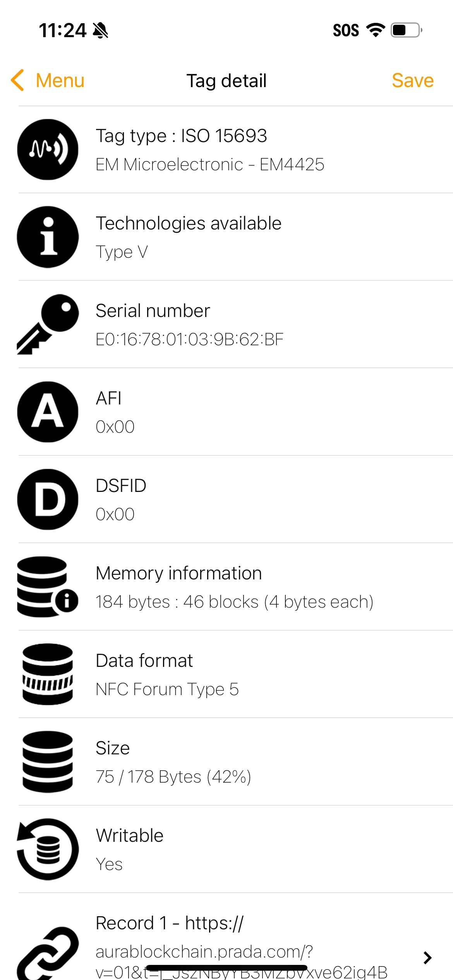
Task: Expand Record 1 with the right chevron
Action: pos(427,958)
